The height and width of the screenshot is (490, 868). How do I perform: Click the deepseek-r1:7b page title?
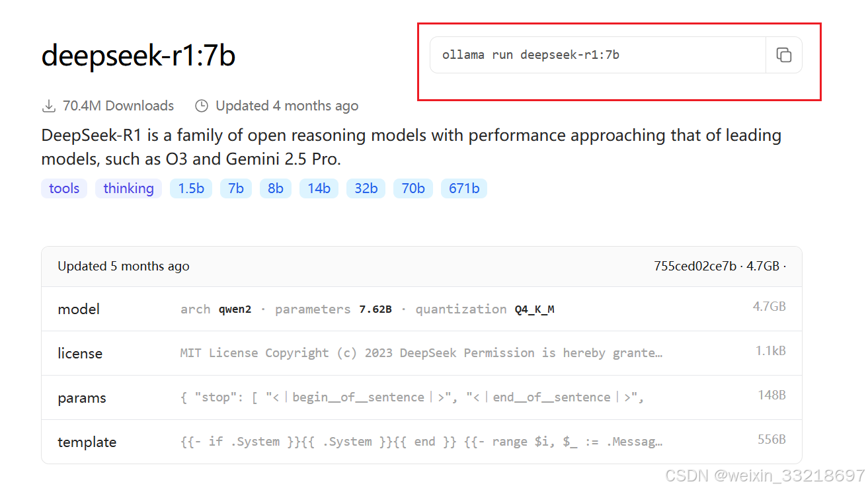click(138, 56)
